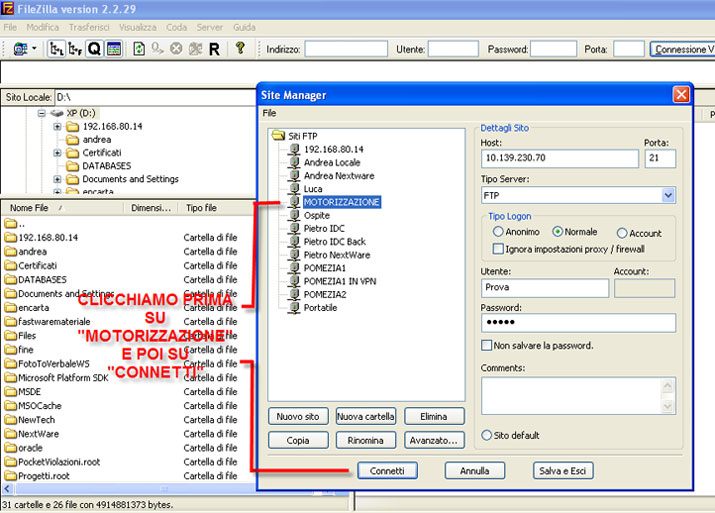Click the Avanzato... button

tap(434, 440)
